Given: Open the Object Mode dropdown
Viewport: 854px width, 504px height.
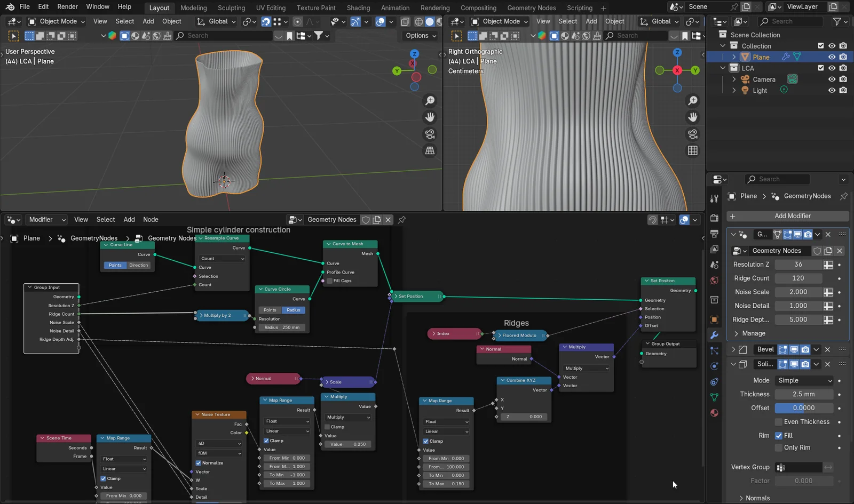Looking at the screenshot, I should click(x=56, y=21).
